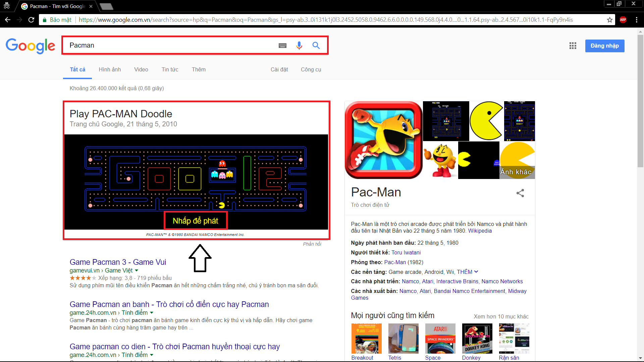Share the Pac-Man knowledge panel
The image size is (644, 362).
pos(520,193)
